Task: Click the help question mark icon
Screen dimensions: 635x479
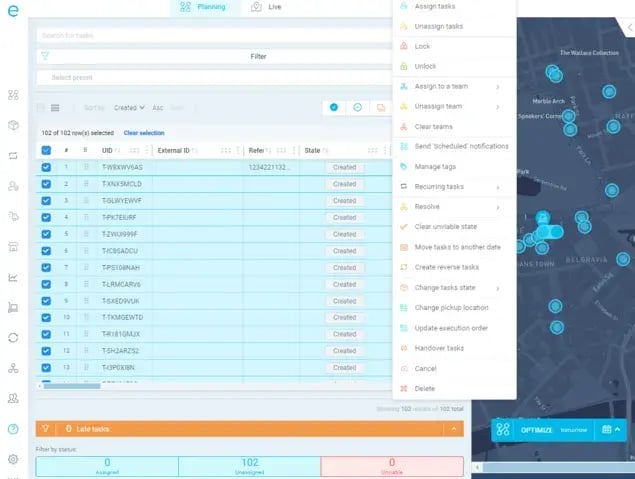Action: [13, 429]
